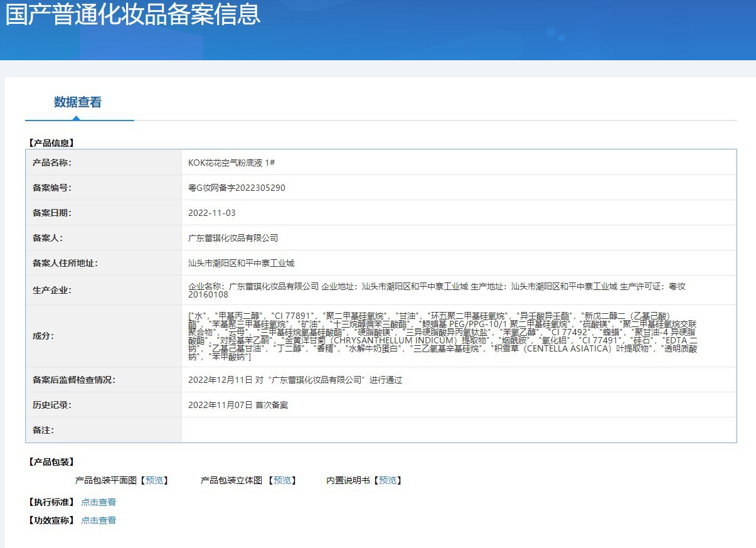Click the 产品包装平面图 label

[x=106, y=480]
